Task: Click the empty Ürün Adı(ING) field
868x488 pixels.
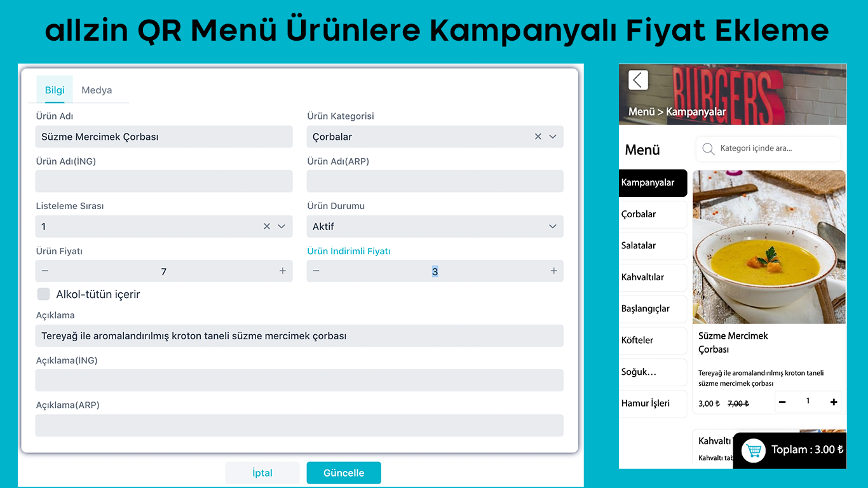Action: tap(164, 181)
